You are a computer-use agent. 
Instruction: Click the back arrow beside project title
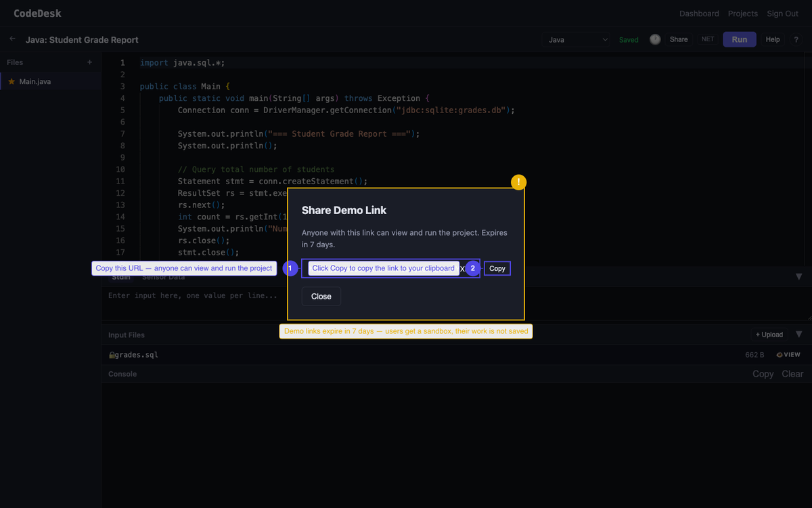(x=12, y=39)
